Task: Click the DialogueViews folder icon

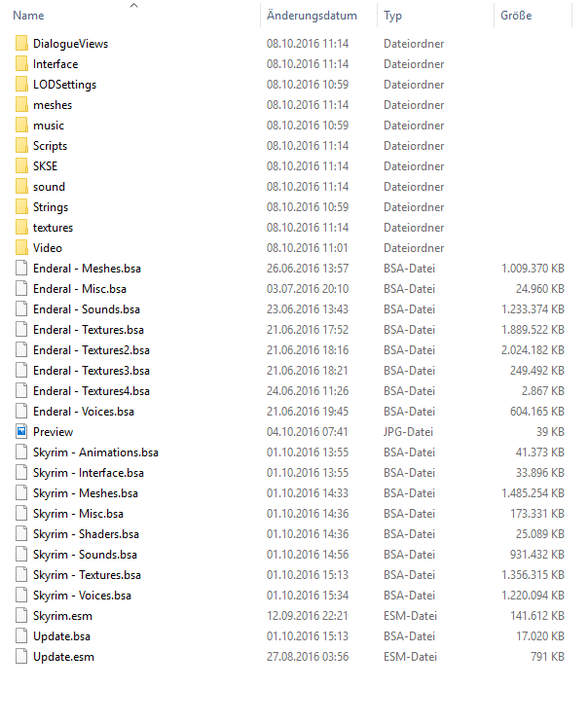Action: pos(22,44)
